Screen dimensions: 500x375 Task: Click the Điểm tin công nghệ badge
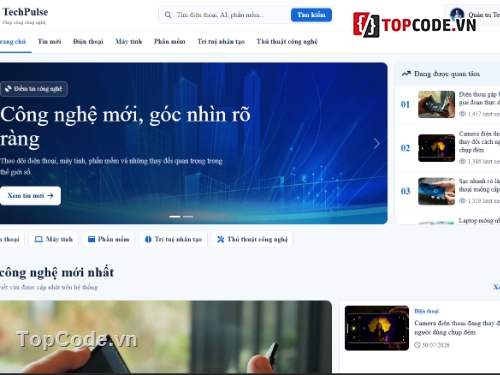point(34,89)
